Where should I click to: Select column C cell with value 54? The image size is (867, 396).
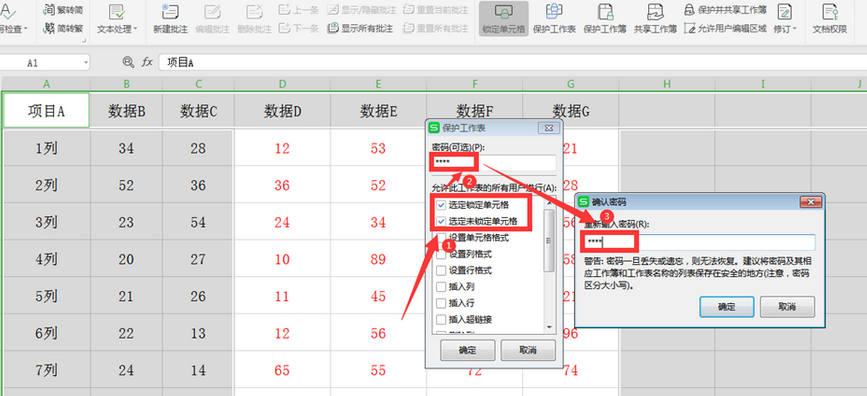[199, 222]
